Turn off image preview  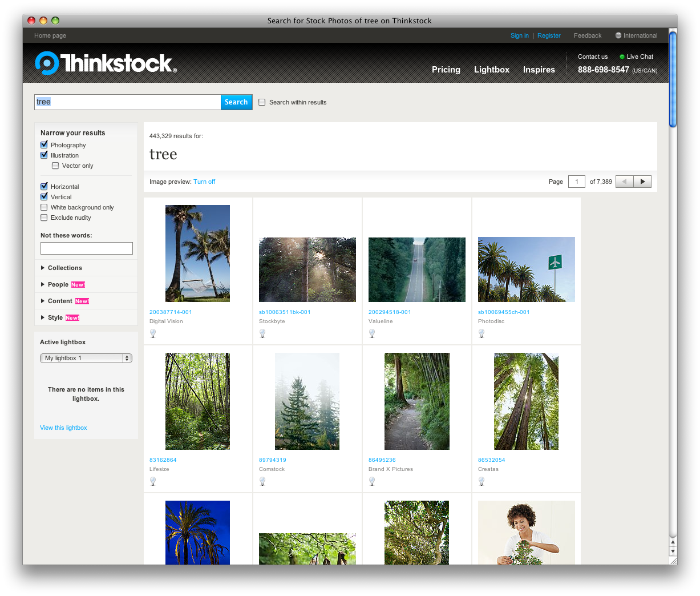coord(204,182)
